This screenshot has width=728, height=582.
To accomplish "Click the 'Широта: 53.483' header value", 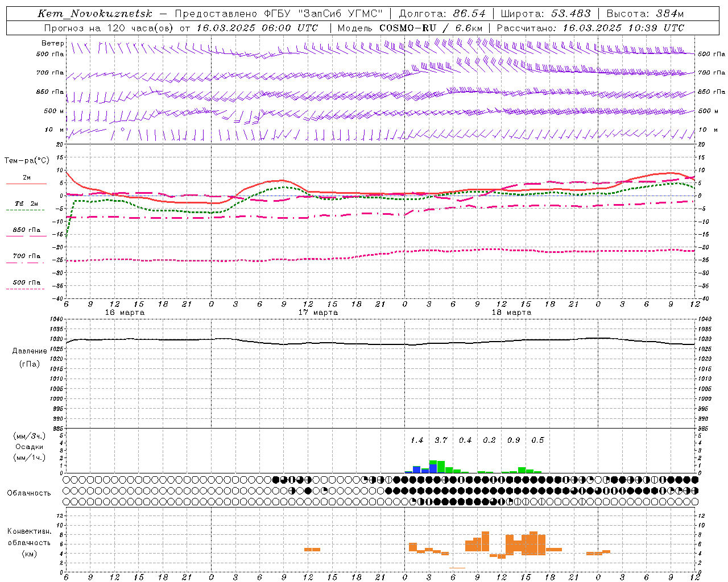I will [x=546, y=14].
